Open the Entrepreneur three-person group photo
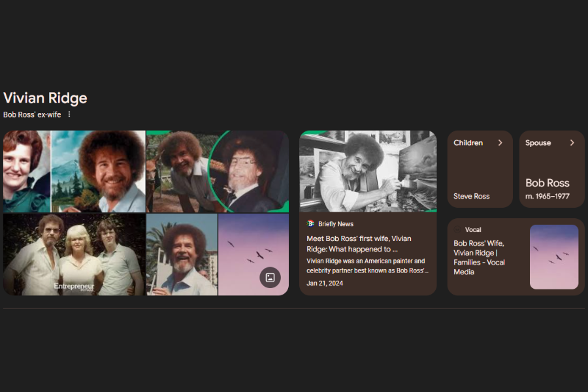 click(74, 254)
